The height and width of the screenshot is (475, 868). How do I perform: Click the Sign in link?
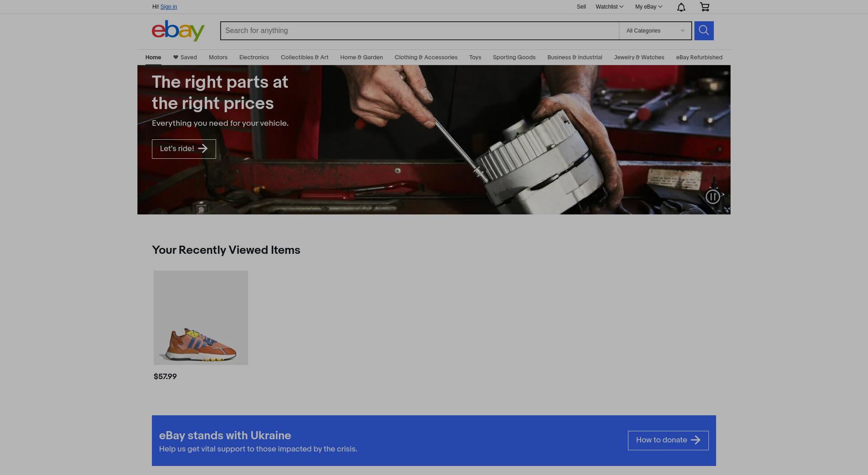[x=169, y=7]
